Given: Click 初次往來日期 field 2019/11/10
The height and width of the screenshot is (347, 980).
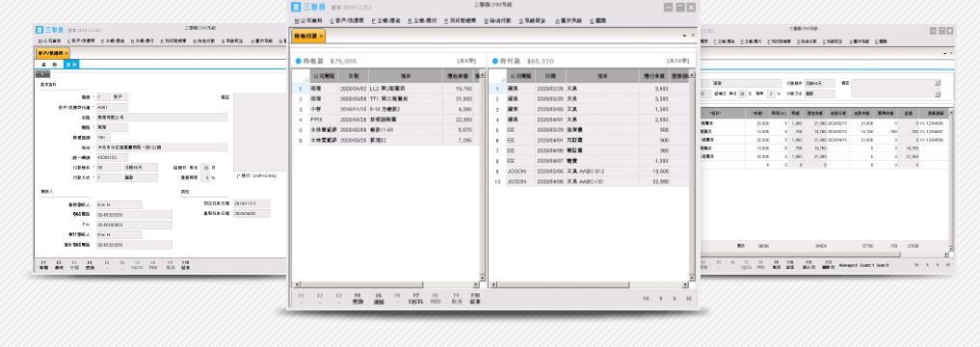Looking at the screenshot, I should (252, 203).
